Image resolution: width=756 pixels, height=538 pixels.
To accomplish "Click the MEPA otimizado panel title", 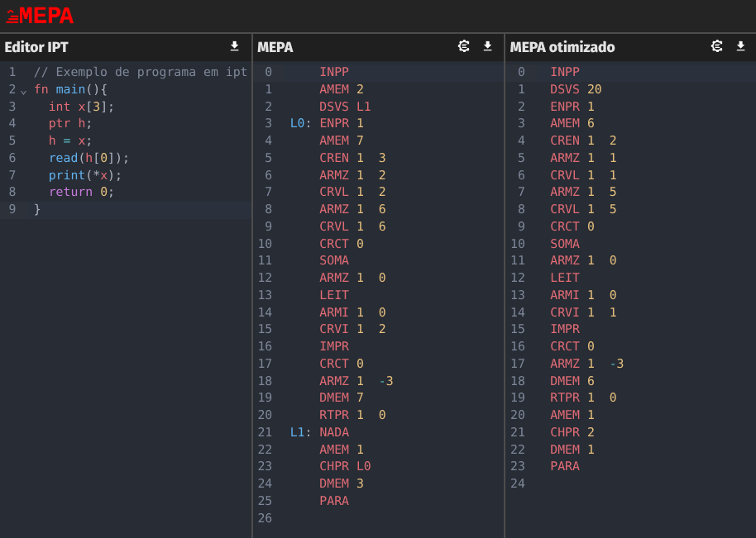I will click(x=562, y=47).
